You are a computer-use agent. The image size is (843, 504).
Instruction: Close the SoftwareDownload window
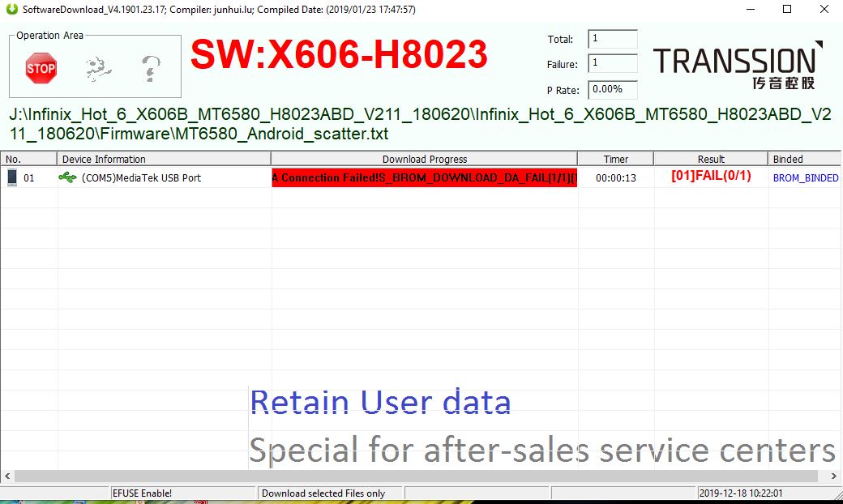[824, 9]
